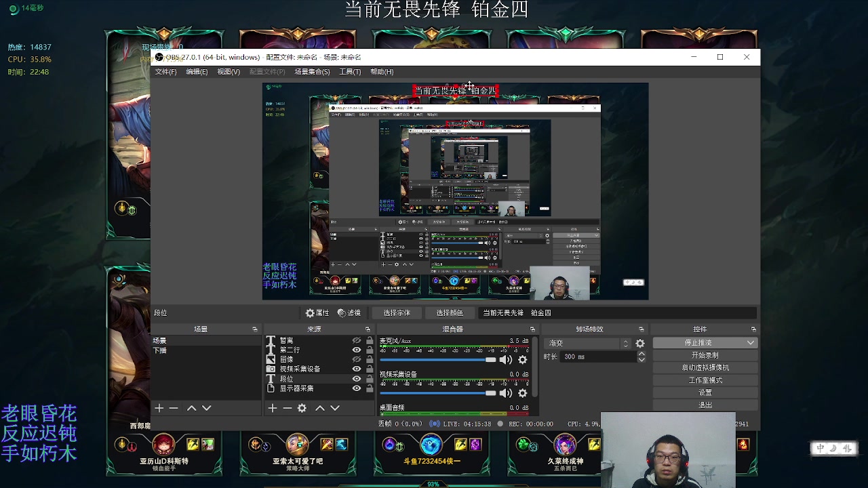Click the 300 ms duration field
The height and width of the screenshot is (488, 868).
tap(597, 357)
